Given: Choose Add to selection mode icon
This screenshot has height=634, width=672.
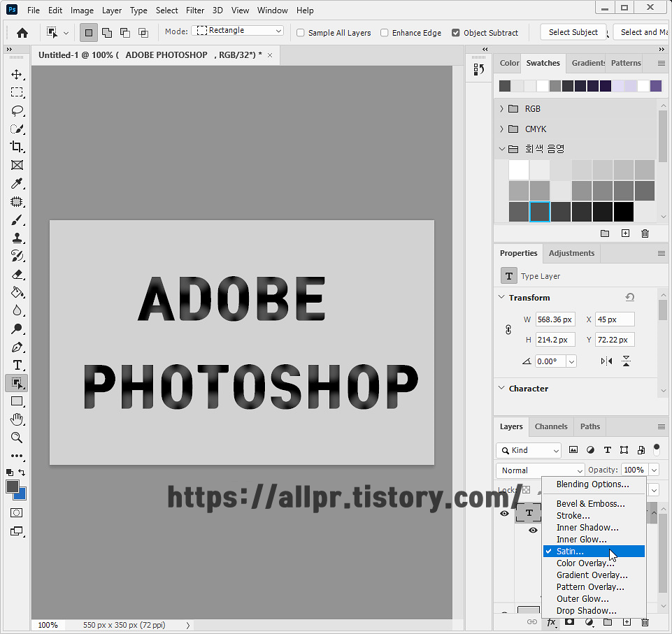Looking at the screenshot, I should click(x=107, y=33).
